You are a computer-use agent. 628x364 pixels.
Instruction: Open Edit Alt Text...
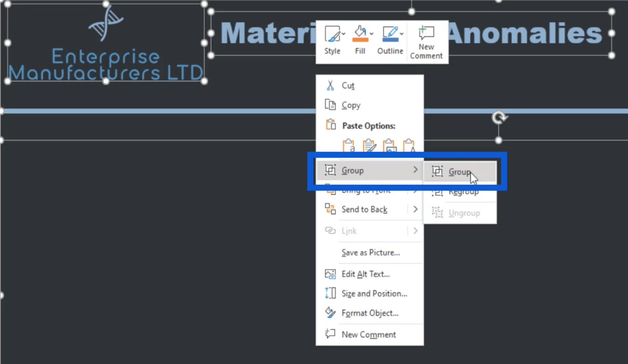pyautogui.click(x=370, y=274)
